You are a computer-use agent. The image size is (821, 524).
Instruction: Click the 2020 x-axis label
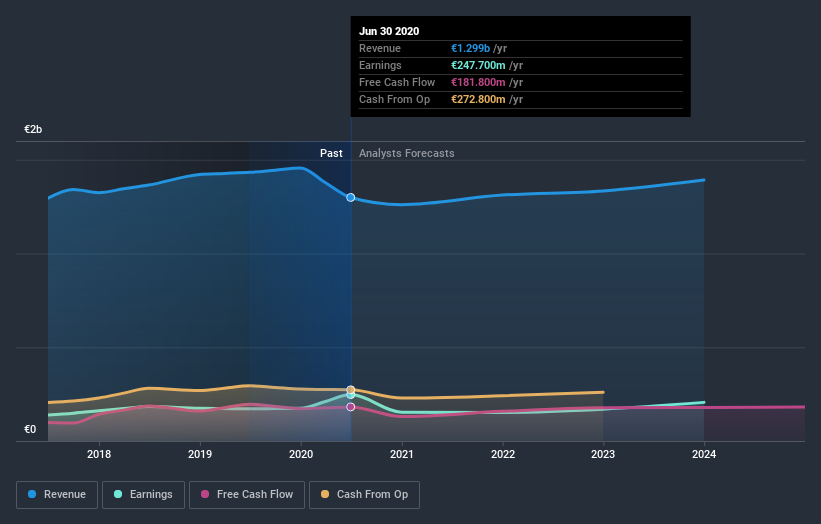(x=301, y=454)
